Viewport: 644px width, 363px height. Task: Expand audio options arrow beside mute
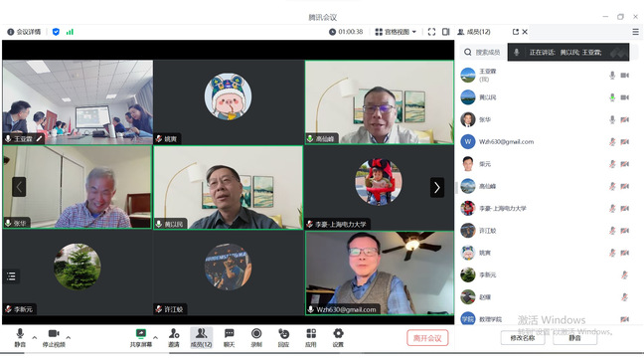pos(35,337)
